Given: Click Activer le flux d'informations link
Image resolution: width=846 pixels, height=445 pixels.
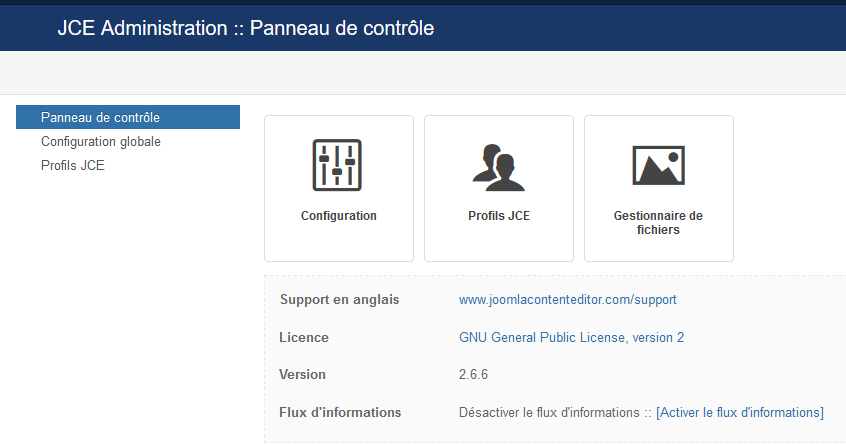Looking at the screenshot, I should 740,413.
